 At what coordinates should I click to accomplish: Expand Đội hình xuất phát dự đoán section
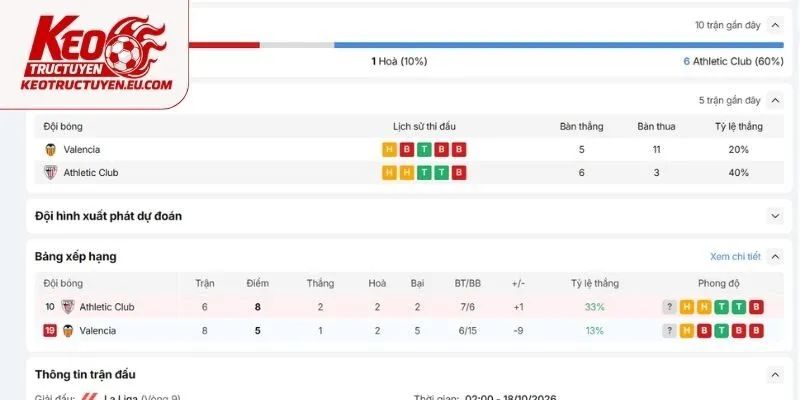tap(775, 216)
